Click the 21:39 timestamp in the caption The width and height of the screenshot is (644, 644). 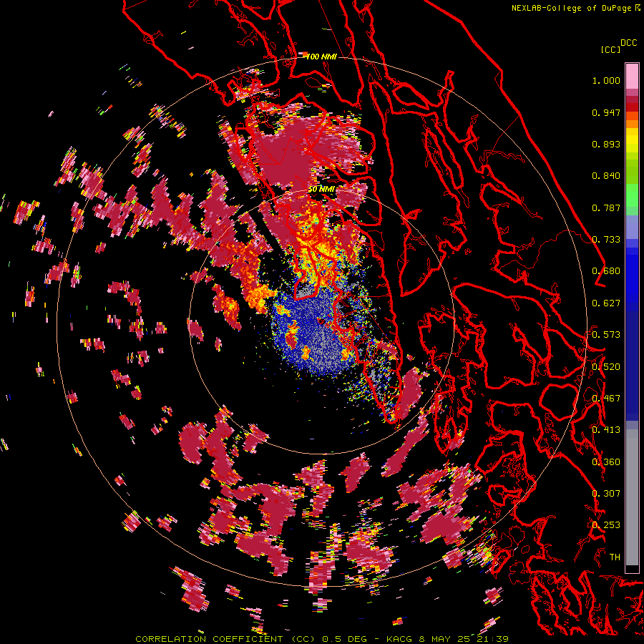click(x=492, y=639)
